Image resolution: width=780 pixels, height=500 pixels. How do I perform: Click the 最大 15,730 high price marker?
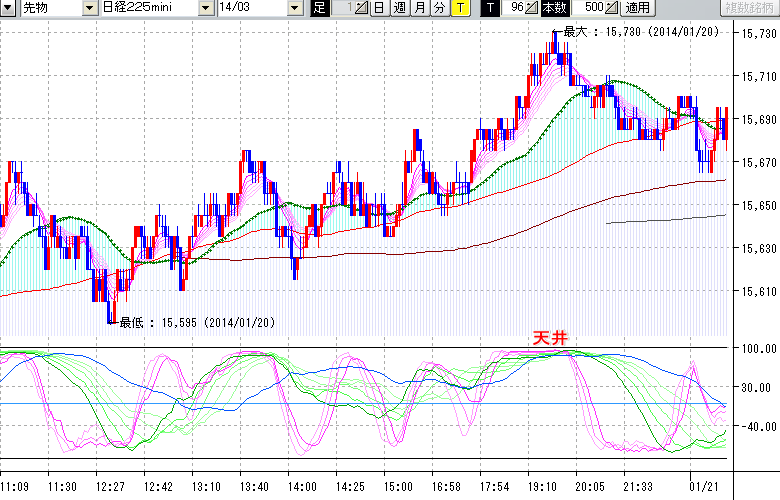tap(640, 31)
